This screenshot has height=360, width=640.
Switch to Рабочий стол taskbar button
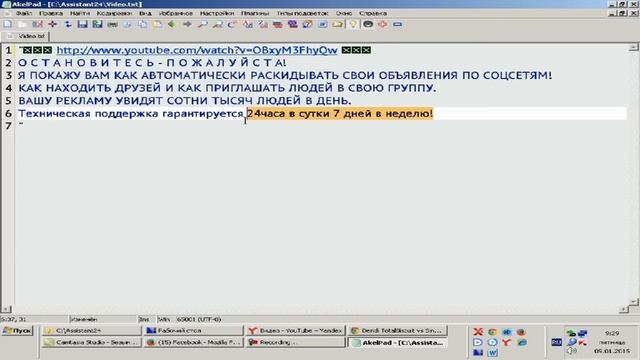click(x=193, y=331)
